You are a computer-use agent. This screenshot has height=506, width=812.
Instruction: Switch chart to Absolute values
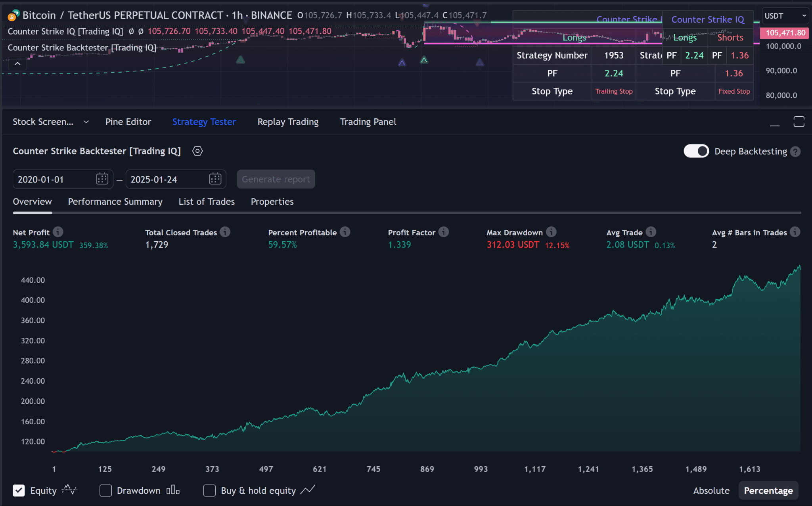click(x=711, y=491)
